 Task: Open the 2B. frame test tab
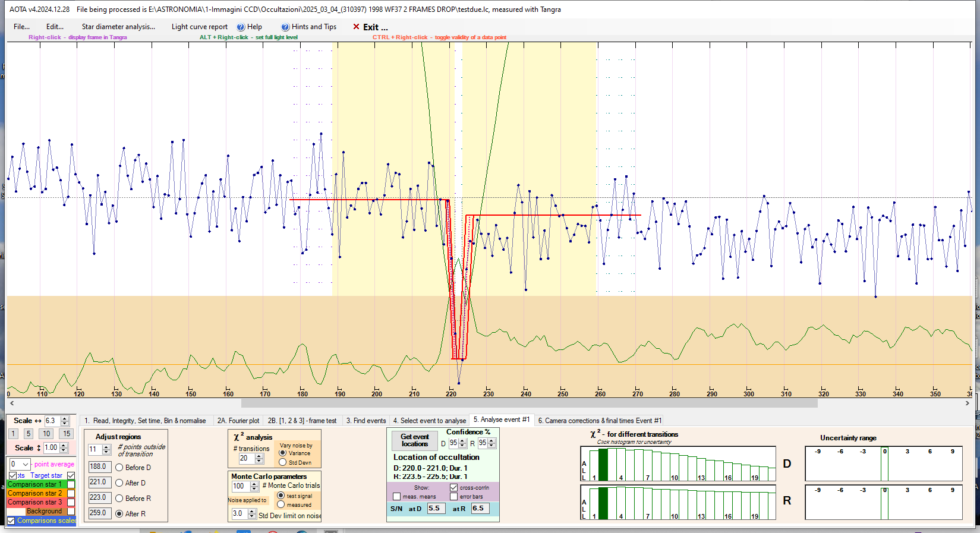pos(302,421)
